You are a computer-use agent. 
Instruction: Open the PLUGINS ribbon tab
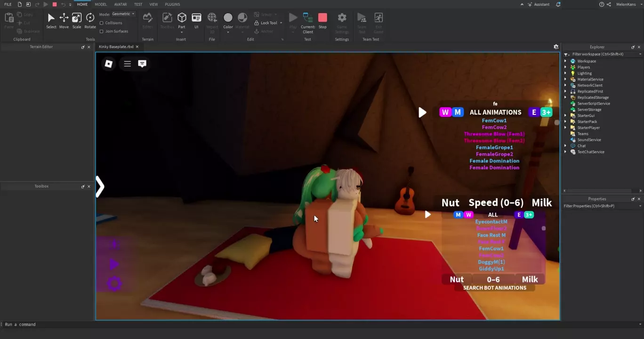(172, 4)
